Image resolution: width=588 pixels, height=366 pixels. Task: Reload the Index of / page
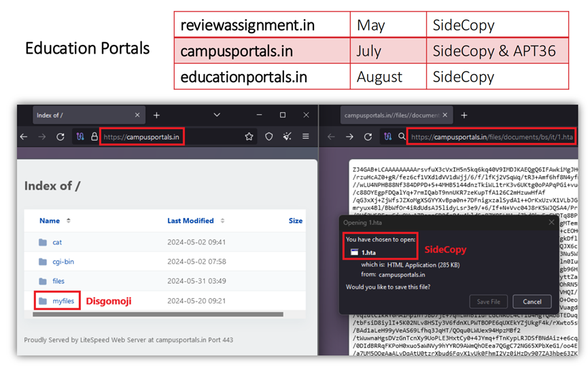pyautogui.click(x=60, y=136)
